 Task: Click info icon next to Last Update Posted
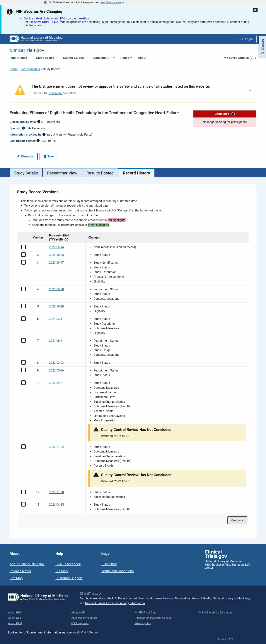pos(38,140)
